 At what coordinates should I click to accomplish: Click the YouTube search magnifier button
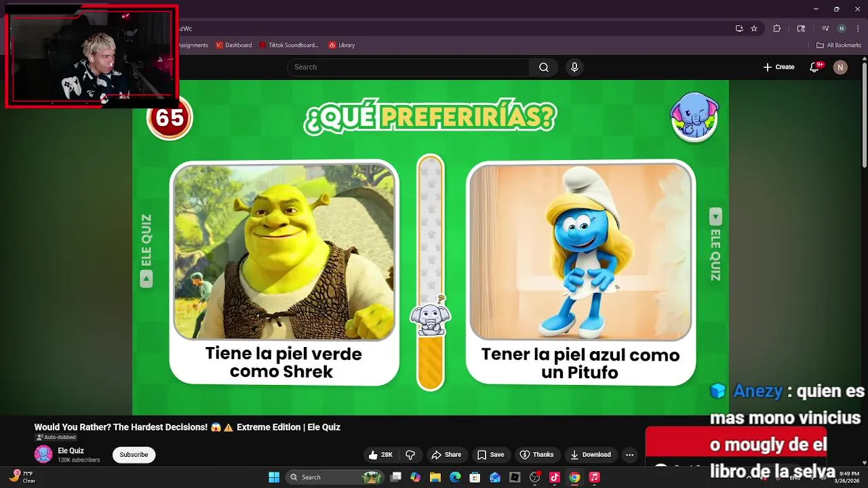[x=544, y=67]
